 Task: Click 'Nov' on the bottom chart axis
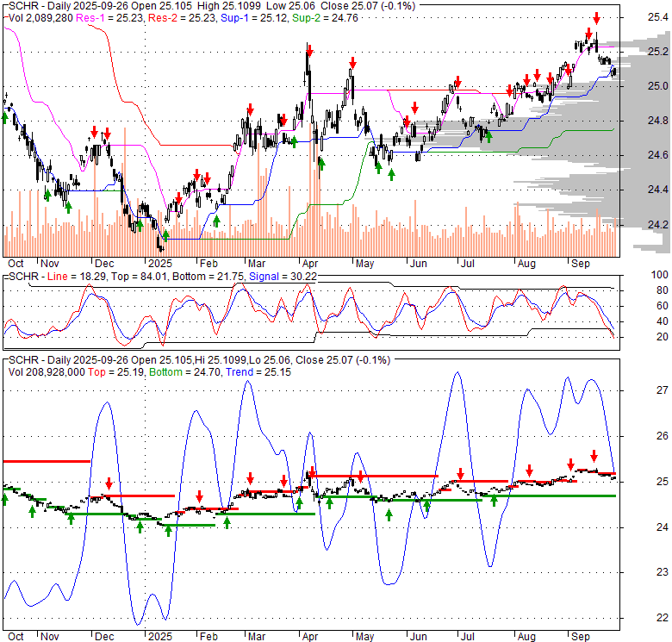tap(50, 637)
